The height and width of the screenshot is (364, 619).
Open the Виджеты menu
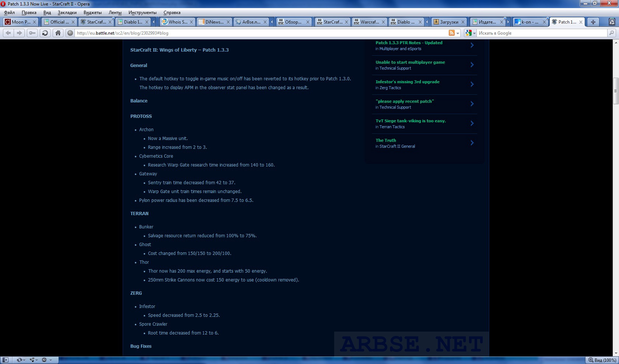point(92,13)
